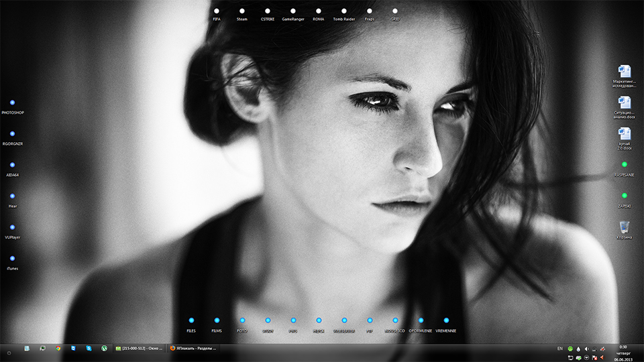Click the Chrome icon in the taskbar
Image resolution: width=644 pixels, height=362 pixels.
(58, 349)
